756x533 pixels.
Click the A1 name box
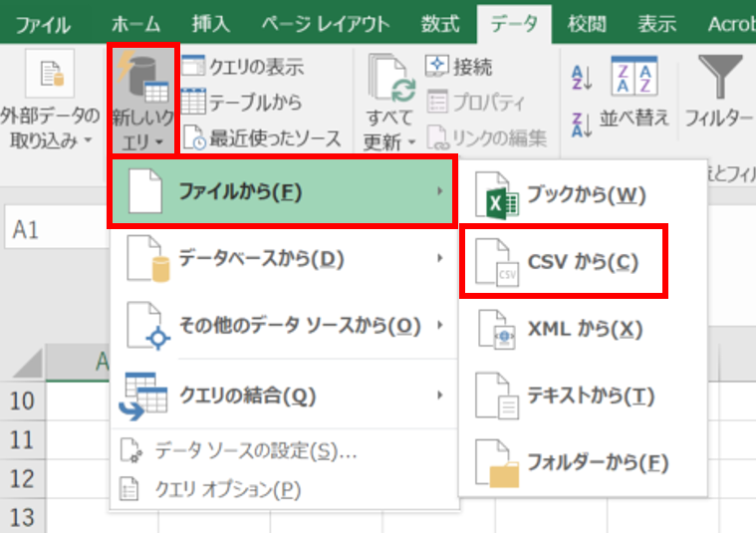(x=57, y=228)
